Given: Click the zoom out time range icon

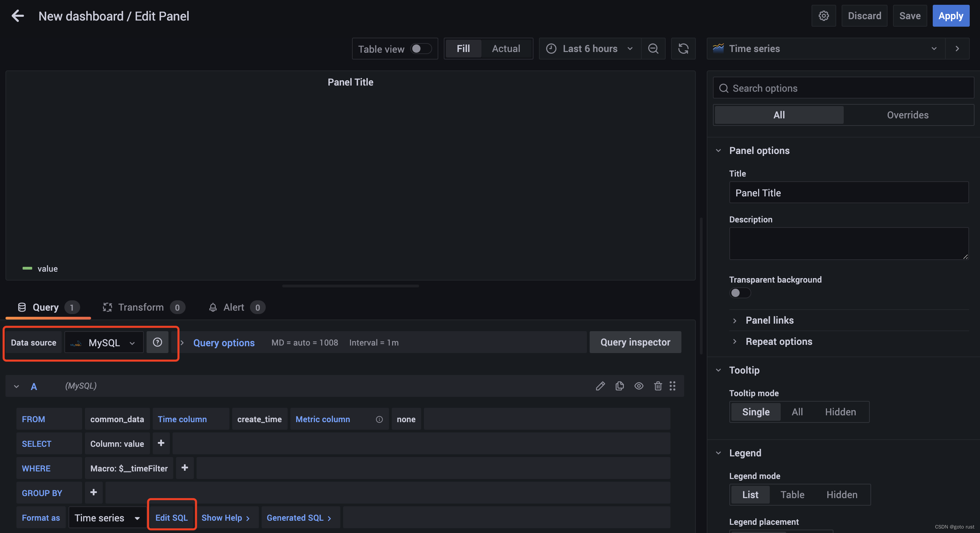Looking at the screenshot, I should coord(653,49).
